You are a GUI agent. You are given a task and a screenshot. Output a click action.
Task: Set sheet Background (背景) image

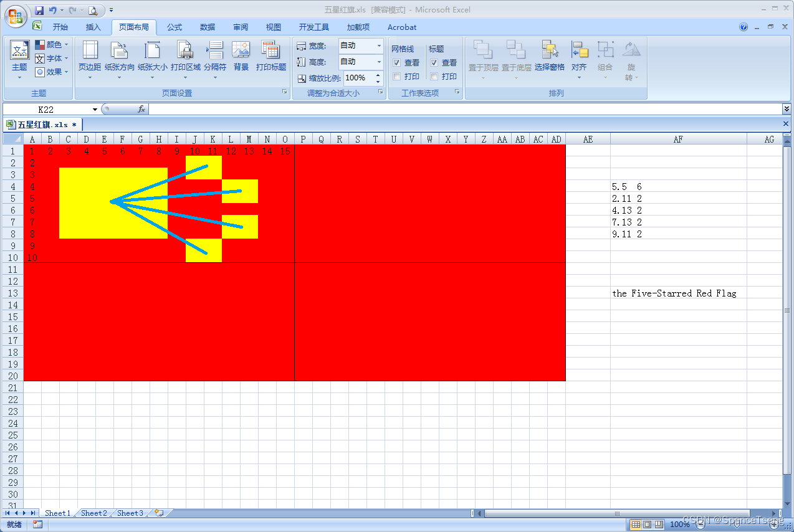241,56
